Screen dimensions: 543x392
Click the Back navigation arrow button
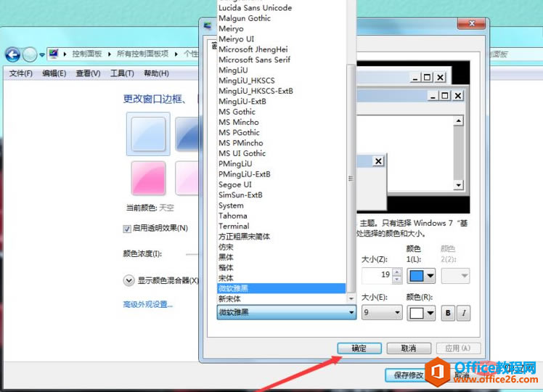pos(13,54)
